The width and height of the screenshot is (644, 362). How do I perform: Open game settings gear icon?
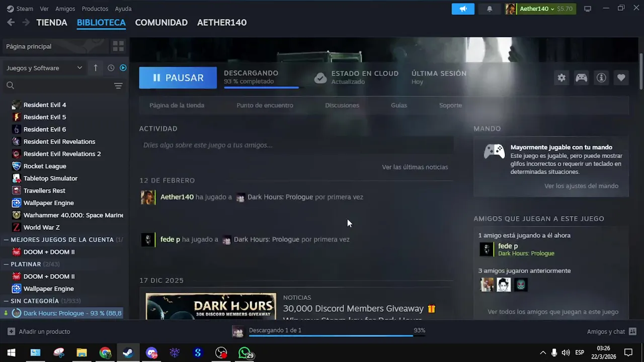pos(561,78)
